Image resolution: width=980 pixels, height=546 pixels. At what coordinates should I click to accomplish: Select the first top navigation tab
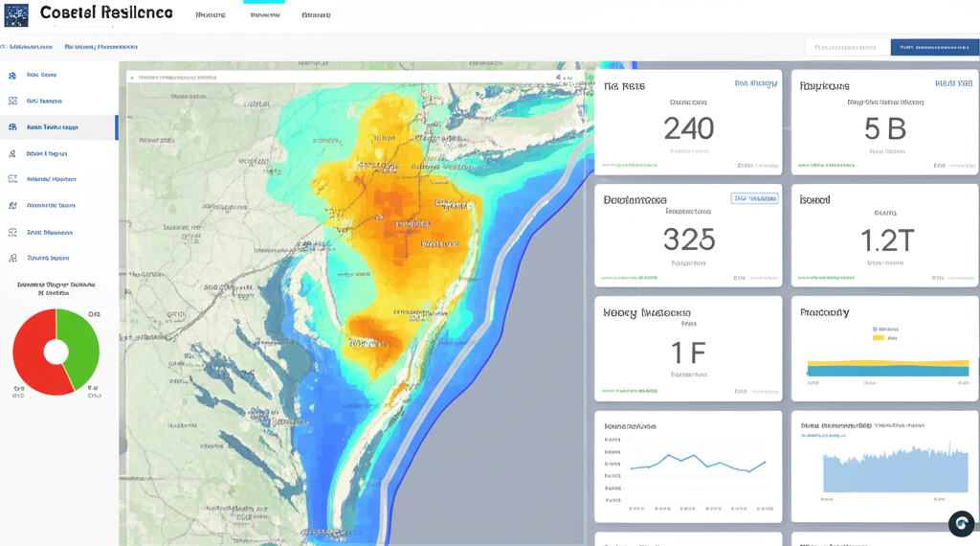(211, 15)
